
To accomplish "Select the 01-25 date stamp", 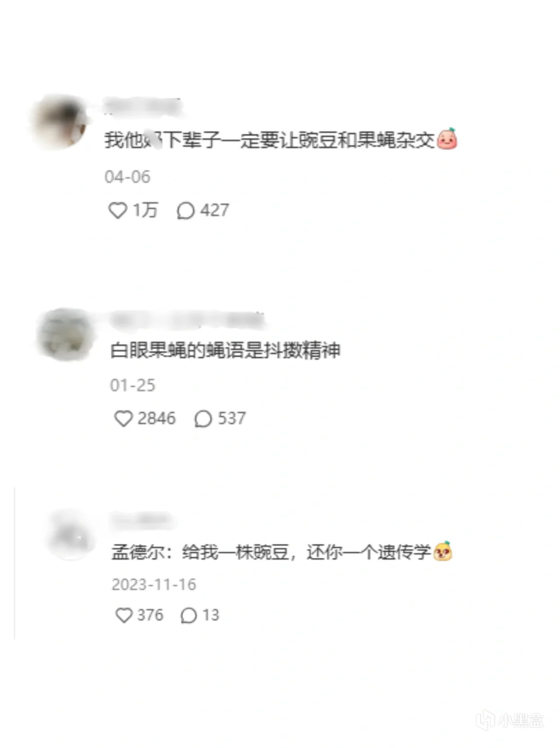I will click(133, 385).
